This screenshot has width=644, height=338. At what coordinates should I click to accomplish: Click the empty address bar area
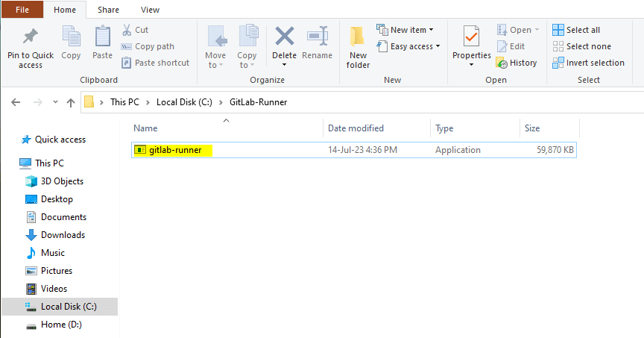coord(464,102)
